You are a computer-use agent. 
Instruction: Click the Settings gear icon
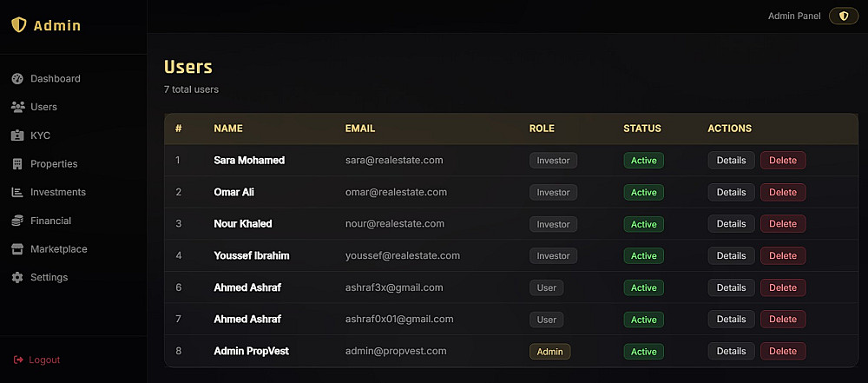(17, 278)
